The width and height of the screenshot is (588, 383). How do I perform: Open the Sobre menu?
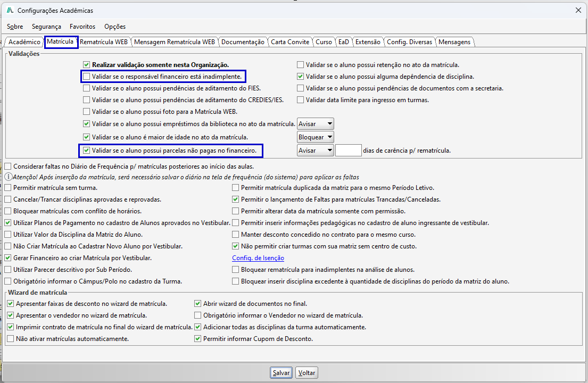pyautogui.click(x=15, y=27)
